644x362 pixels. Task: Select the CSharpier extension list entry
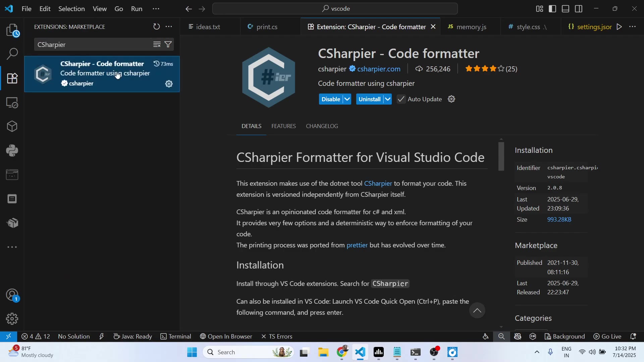(102, 74)
